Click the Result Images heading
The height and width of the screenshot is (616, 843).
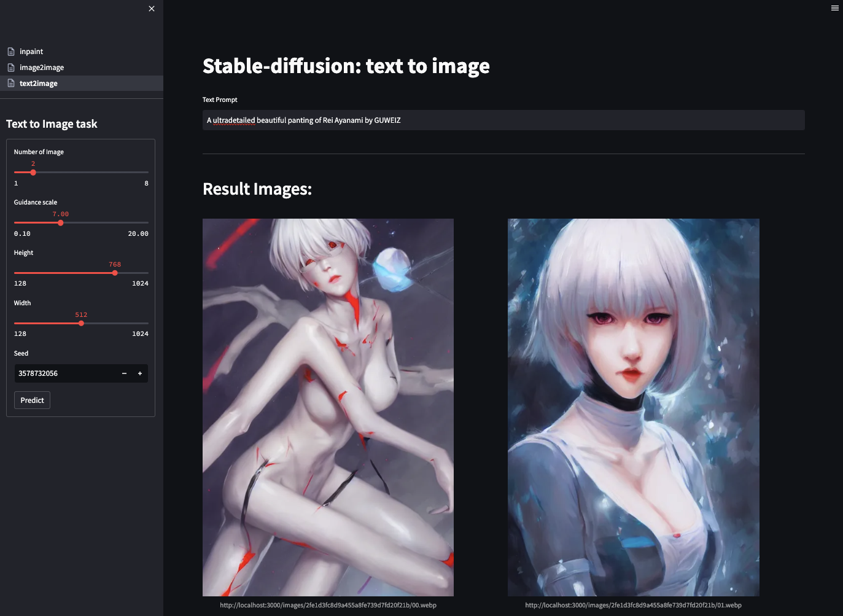tap(257, 189)
